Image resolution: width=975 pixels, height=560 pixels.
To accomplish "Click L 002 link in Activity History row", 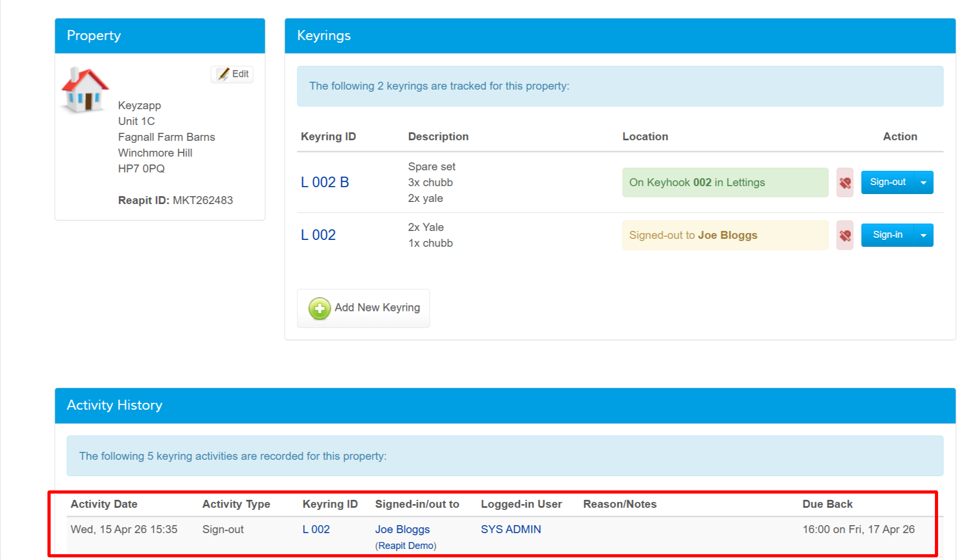I will pyautogui.click(x=316, y=529).
